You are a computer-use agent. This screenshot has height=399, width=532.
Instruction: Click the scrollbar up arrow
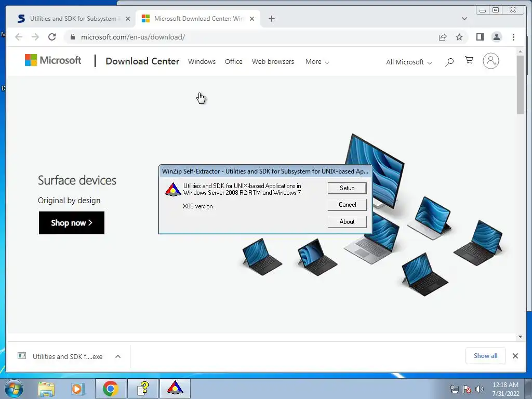point(520,51)
